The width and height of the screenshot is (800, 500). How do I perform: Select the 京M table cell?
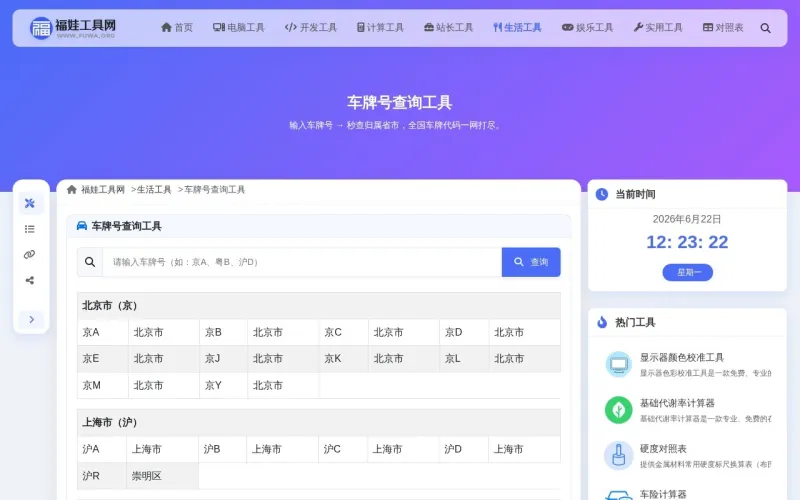coord(103,385)
